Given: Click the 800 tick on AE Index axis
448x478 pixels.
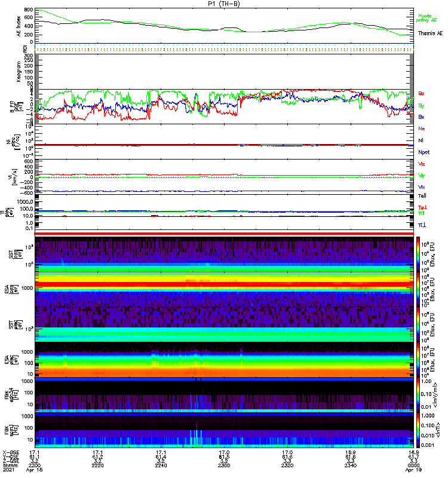Looking at the screenshot, I should 29,10.
